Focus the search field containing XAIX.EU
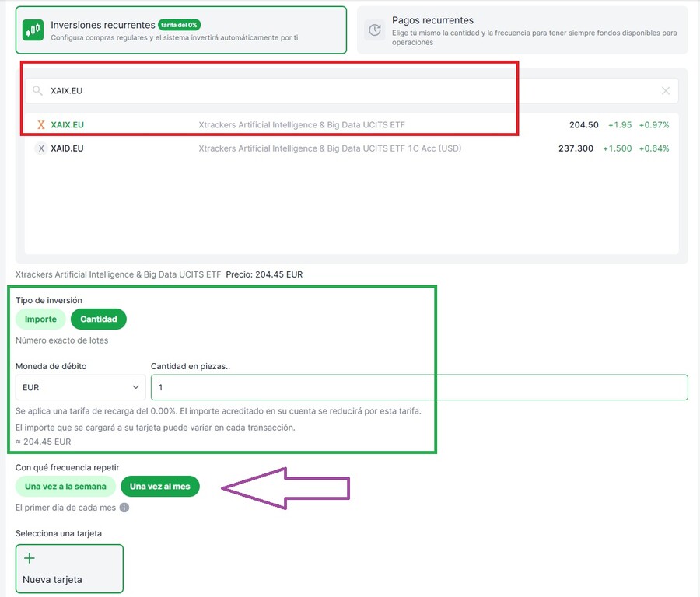The image size is (700, 597). click(352, 91)
